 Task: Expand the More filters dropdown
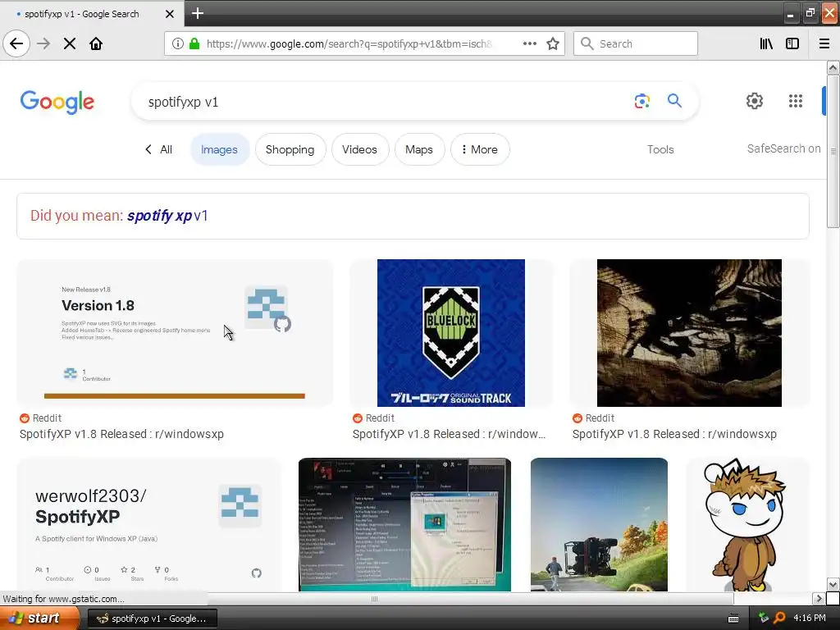[480, 149]
